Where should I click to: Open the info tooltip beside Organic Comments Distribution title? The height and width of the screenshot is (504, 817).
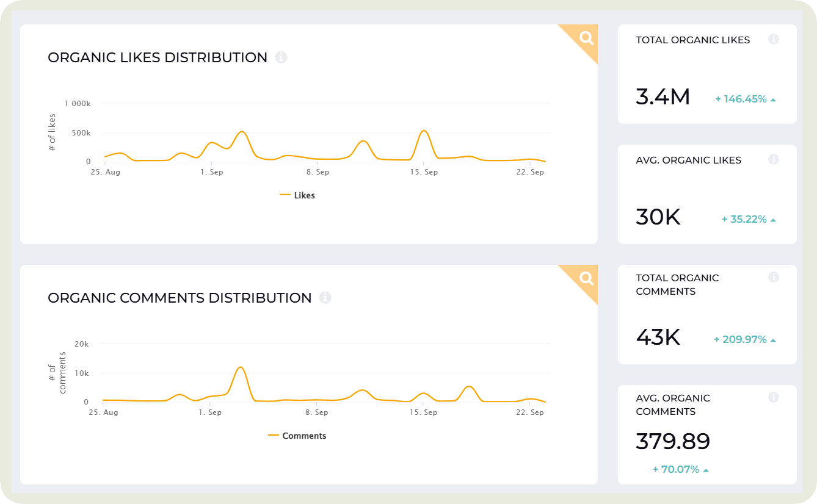point(325,297)
